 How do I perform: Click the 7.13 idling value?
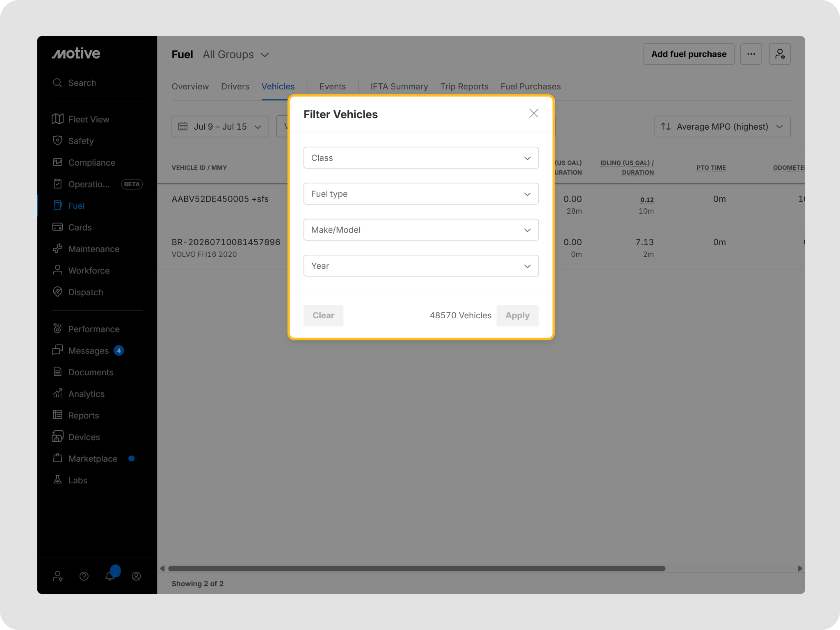(x=644, y=242)
